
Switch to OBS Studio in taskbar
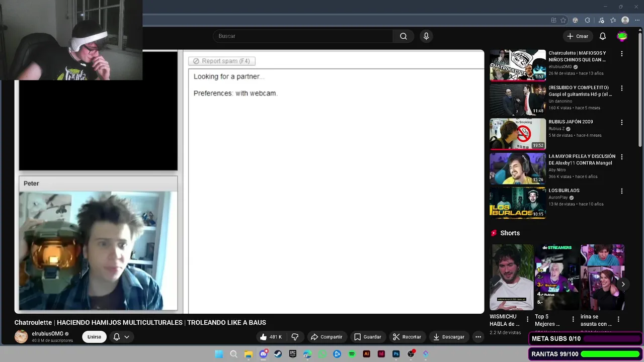click(x=411, y=354)
